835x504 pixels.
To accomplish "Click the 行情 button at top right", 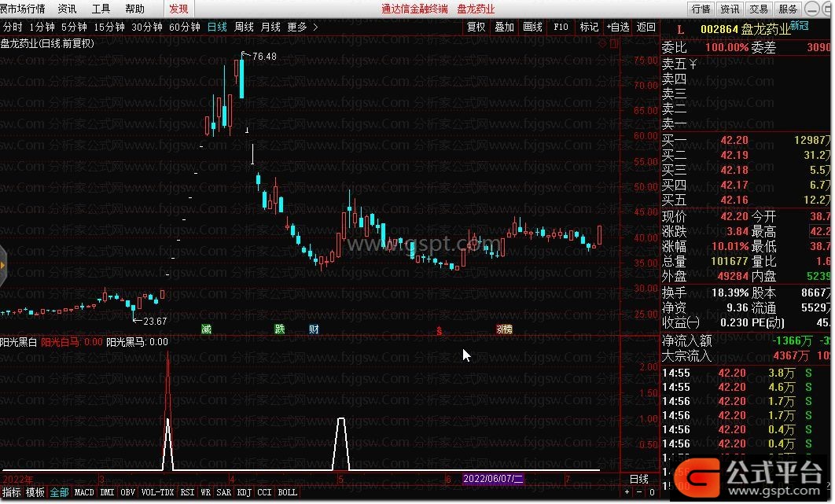I will click(701, 9).
